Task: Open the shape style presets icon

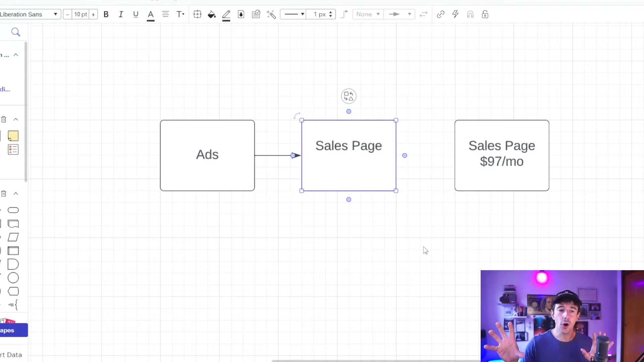Action: (256, 14)
